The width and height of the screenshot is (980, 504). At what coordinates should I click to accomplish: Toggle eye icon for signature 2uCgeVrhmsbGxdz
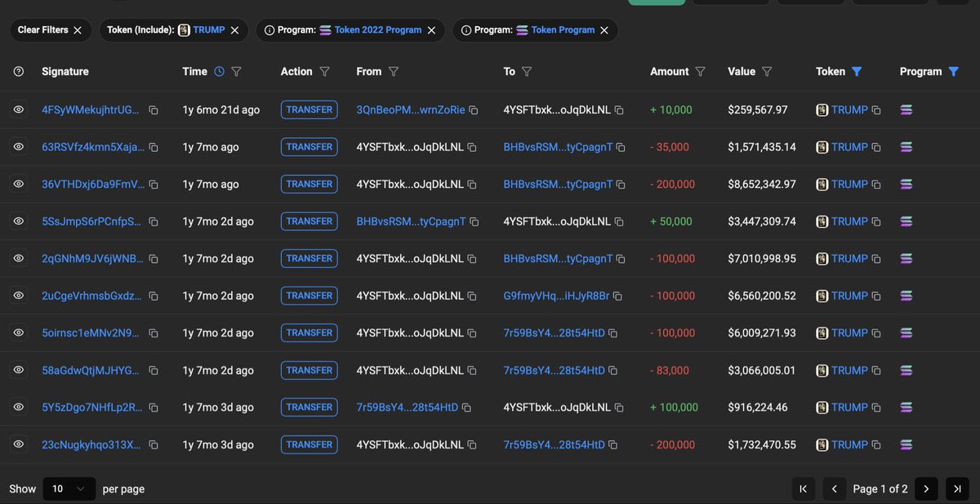click(x=19, y=296)
